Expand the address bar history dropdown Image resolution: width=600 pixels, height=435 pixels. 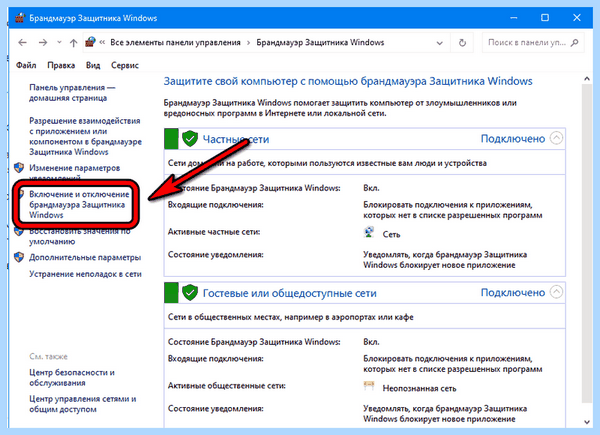click(440, 43)
